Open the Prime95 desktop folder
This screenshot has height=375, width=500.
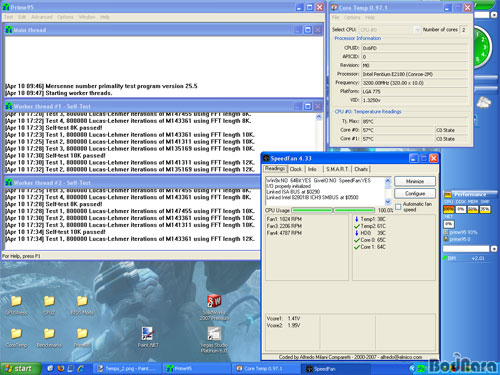pyautogui.click(x=82, y=338)
